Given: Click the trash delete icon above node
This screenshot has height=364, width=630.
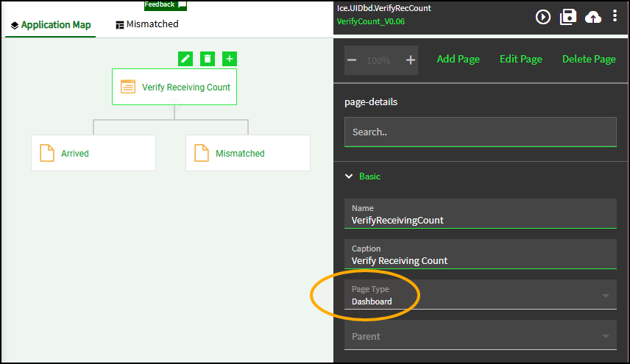Looking at the screenshot, I should pyautogui.click(x=208, y=59).
